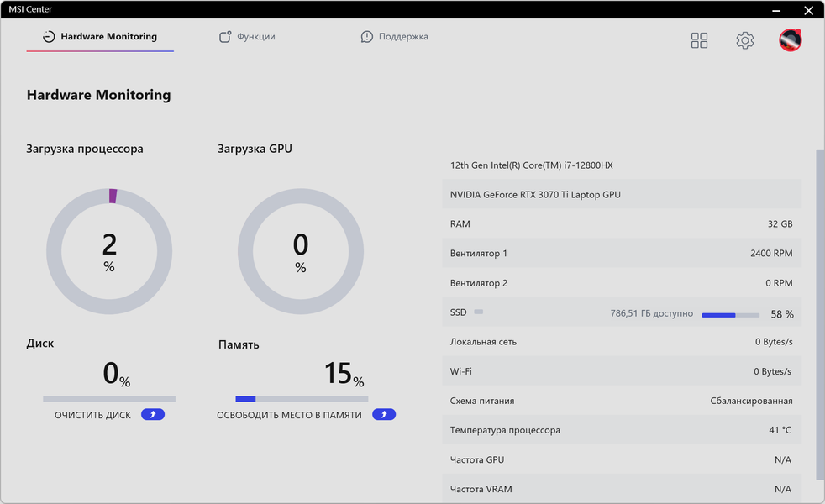The width and height of the screenshot is (825, 504).
Task: Click the small indicator beside the SSD label
Action: 479,312
